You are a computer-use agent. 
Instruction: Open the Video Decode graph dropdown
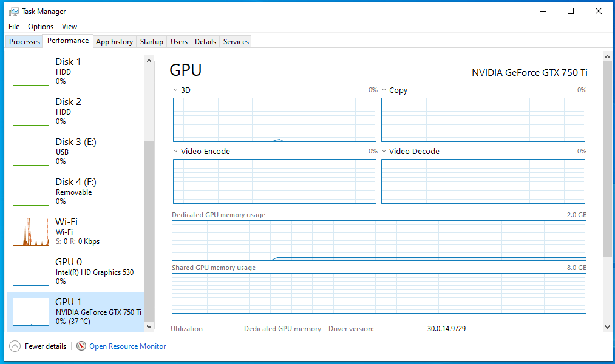[x=383, y=151]
